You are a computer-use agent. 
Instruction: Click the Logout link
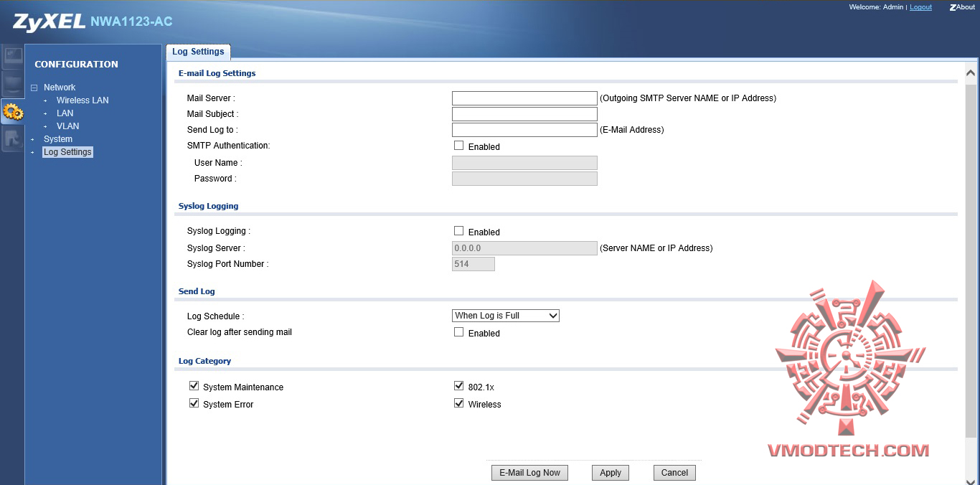pos(920,7)
